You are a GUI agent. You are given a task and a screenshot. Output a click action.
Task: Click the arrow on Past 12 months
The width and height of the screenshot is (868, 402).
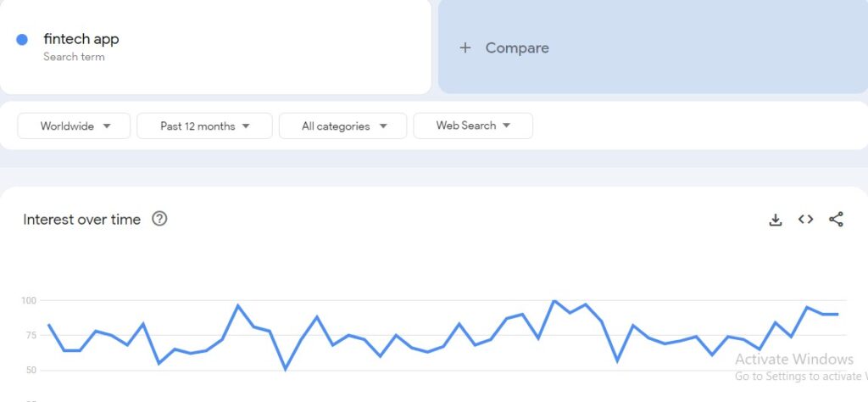click(x=246, y=126)
